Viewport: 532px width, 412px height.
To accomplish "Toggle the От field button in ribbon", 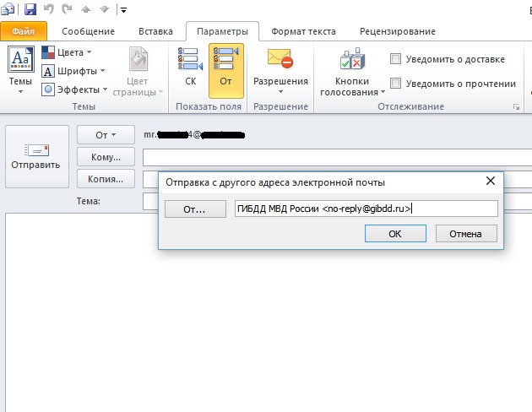I will pos(225,68).
